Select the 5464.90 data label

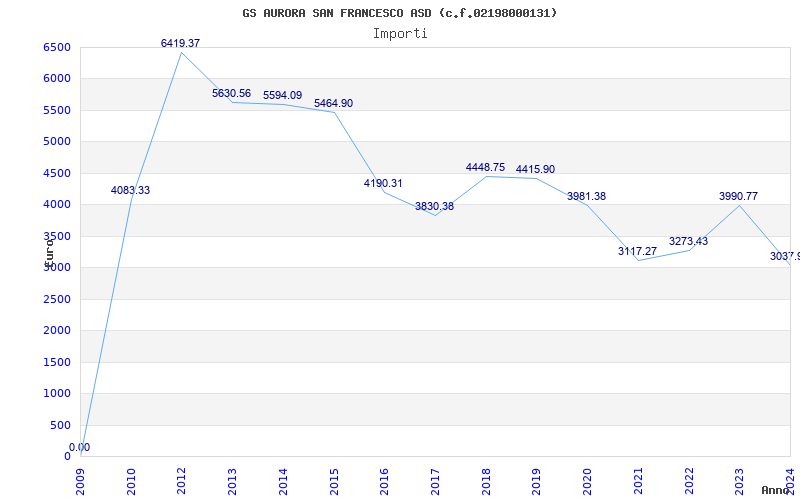[x=334, y=104]
